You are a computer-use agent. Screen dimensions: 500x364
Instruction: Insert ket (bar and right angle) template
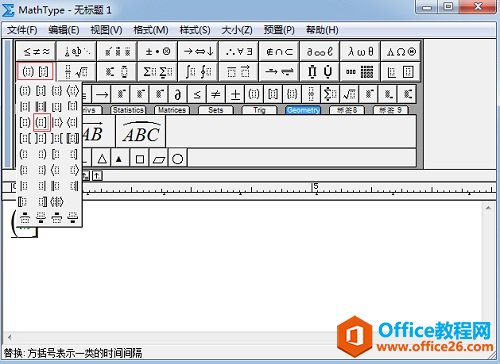[x=57, y=122]
